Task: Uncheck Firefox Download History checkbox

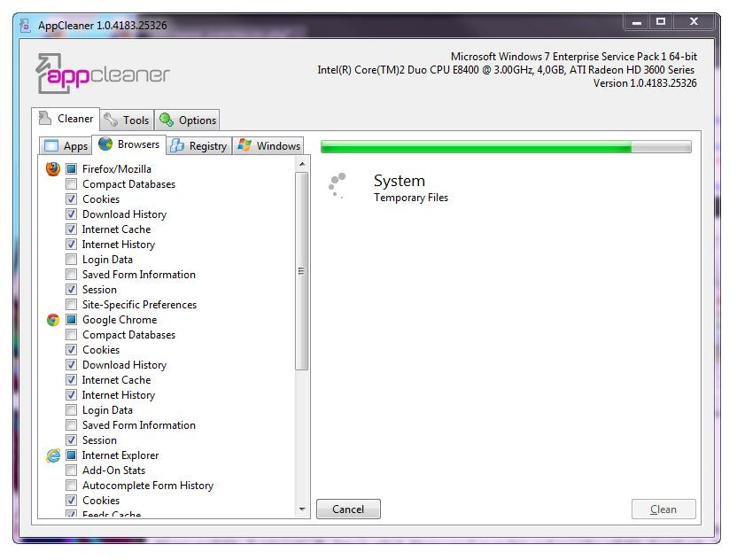Action: click(71, 214)
